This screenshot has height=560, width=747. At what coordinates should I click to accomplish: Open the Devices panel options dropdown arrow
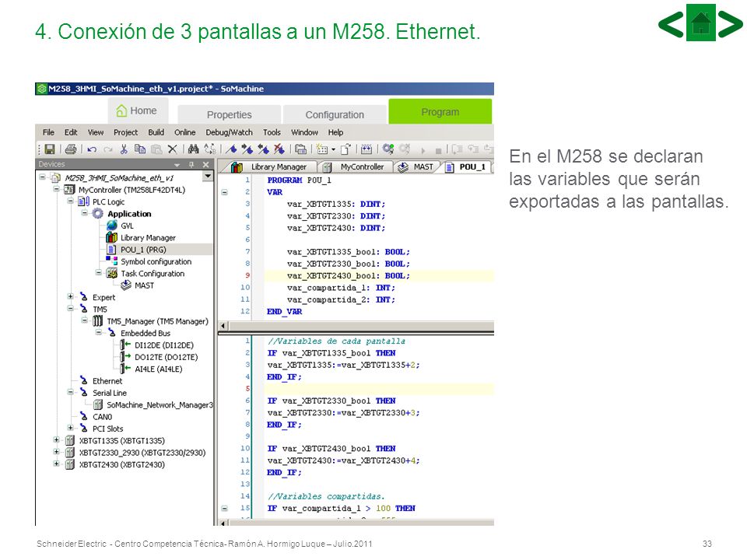click(x=177, y=165)
